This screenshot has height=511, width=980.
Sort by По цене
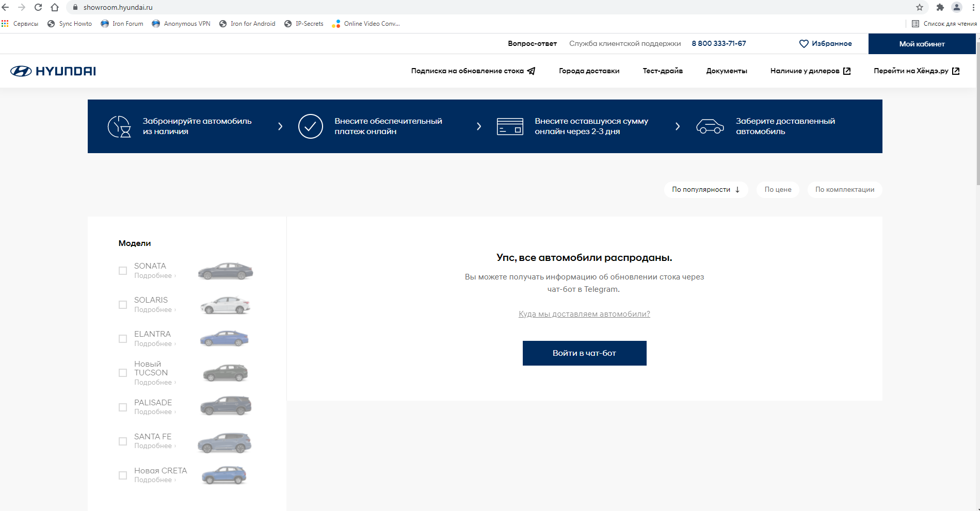pyautogui.click(x=778, y=190)
